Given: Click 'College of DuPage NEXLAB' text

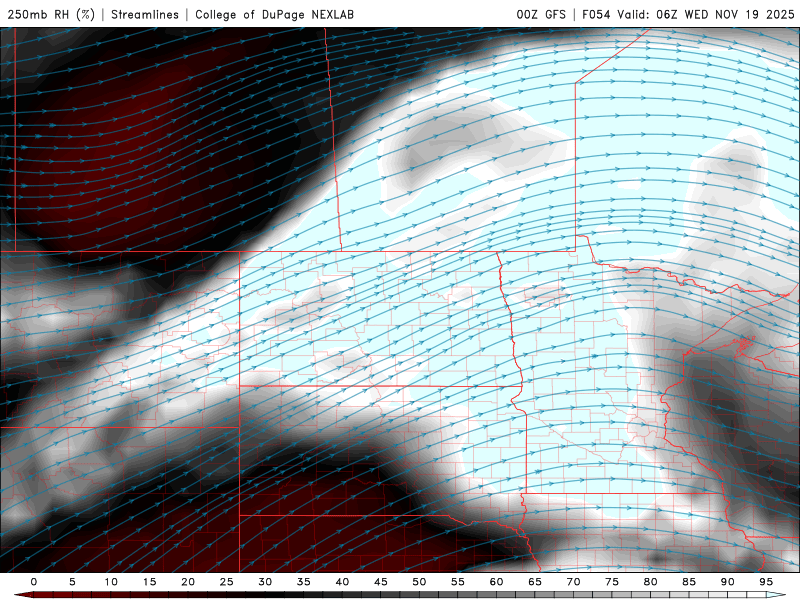Looking at the screenshot, I should pyautogui.click(x=274, y=14).
